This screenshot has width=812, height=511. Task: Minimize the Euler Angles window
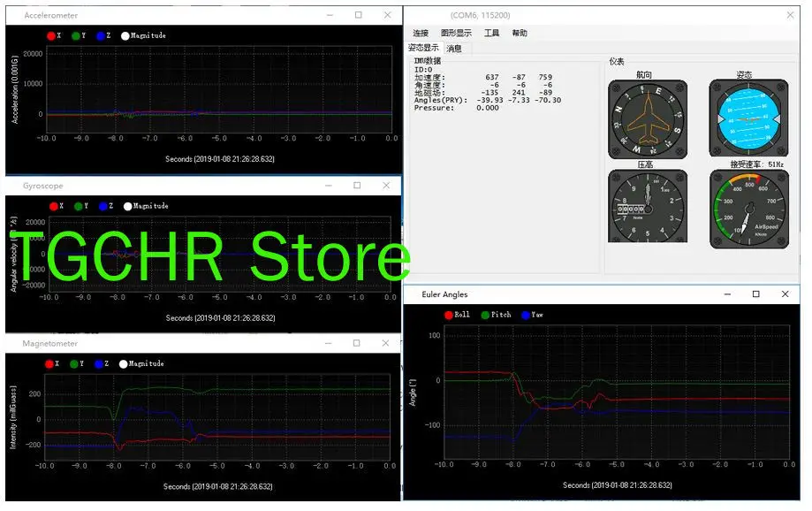[x=727, y=294]
